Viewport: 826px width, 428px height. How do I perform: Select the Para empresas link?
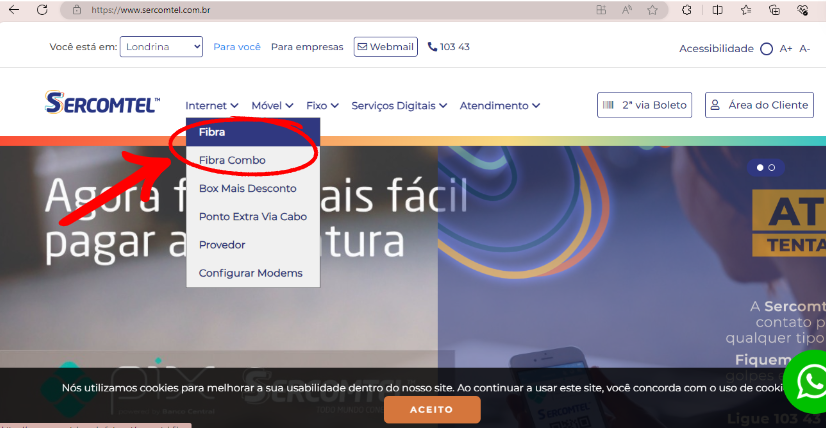307,47
